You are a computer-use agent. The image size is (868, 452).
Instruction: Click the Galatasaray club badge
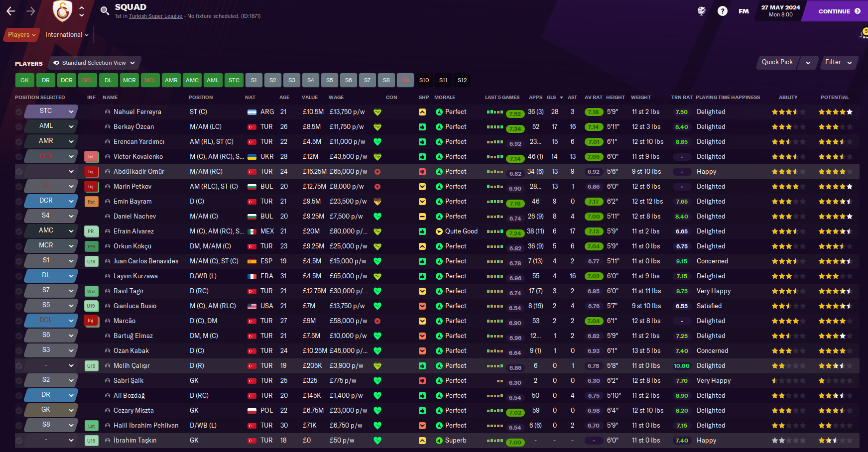point(63,11)
